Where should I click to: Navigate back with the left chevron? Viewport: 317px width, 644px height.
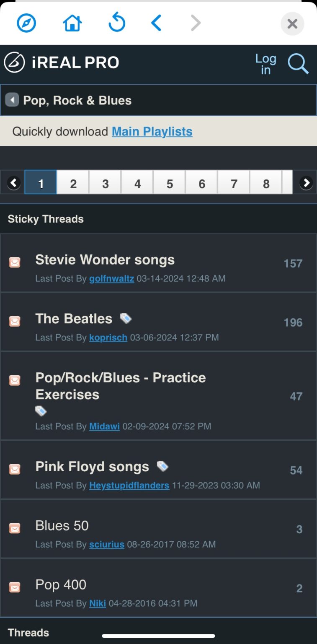click(x=156, y=23)
